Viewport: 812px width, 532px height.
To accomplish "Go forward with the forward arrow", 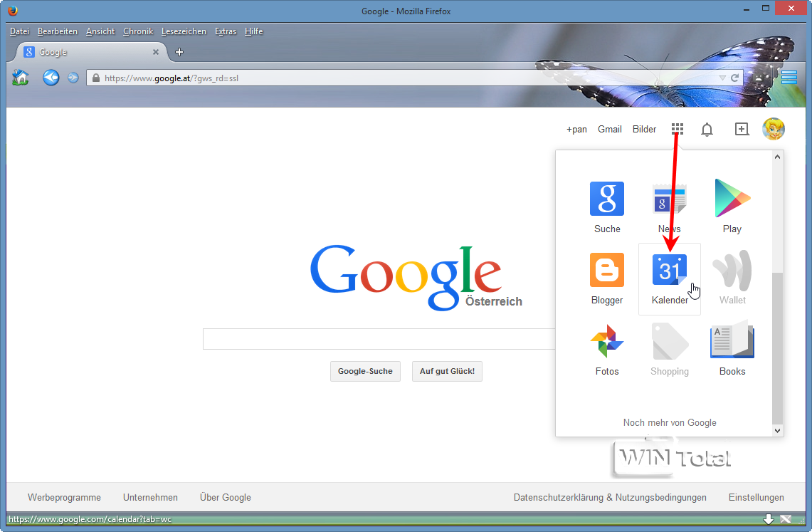I will [73, 78].
